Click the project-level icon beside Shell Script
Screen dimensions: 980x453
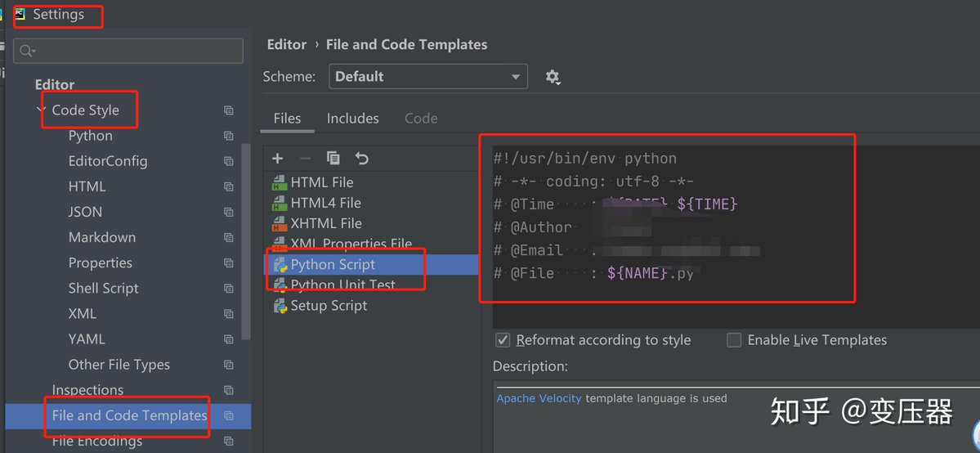pyautogui.click(x=229, y=289)
